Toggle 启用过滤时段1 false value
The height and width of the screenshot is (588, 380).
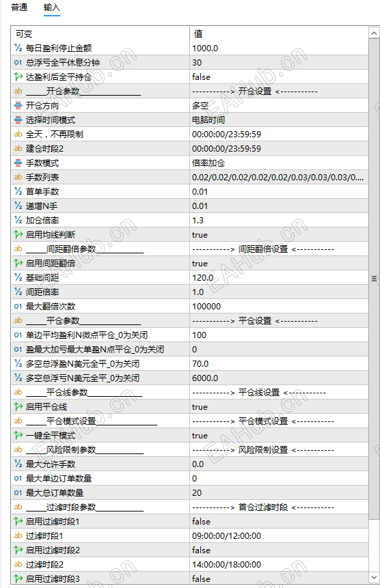click(279, 521)
